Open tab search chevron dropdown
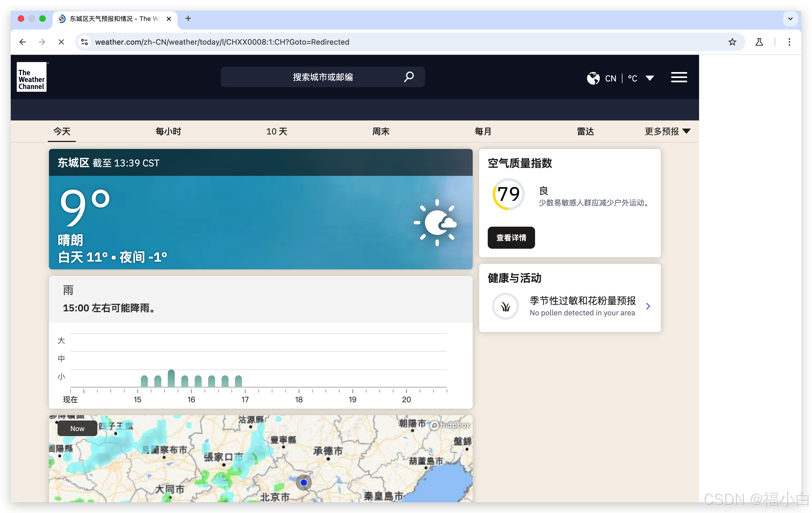Image resolution: width=812 pixels, height=513 pixels. point(790,19)
